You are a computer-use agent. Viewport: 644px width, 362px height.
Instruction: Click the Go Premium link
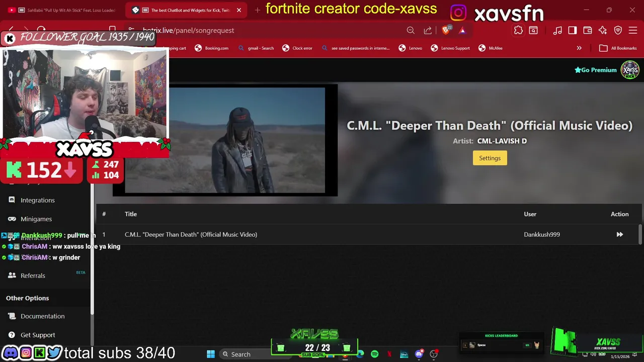(595, 70)
